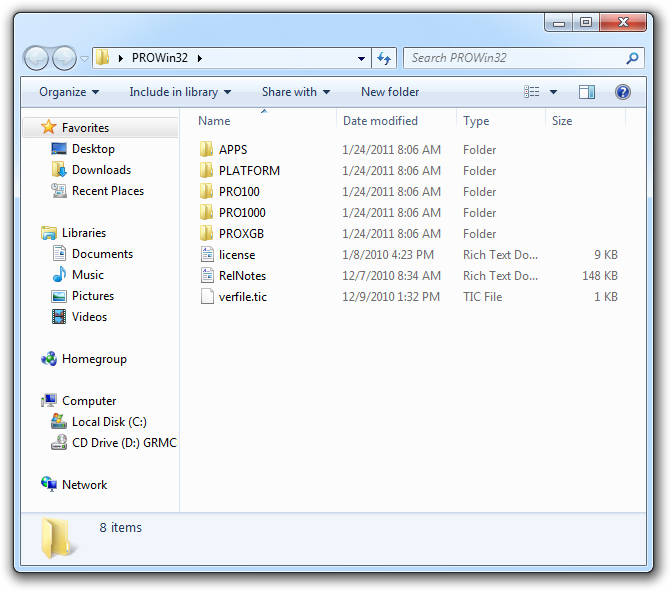
Task: Expand the arrow after PROWin32 in address bar
Action: click(200, 58)
